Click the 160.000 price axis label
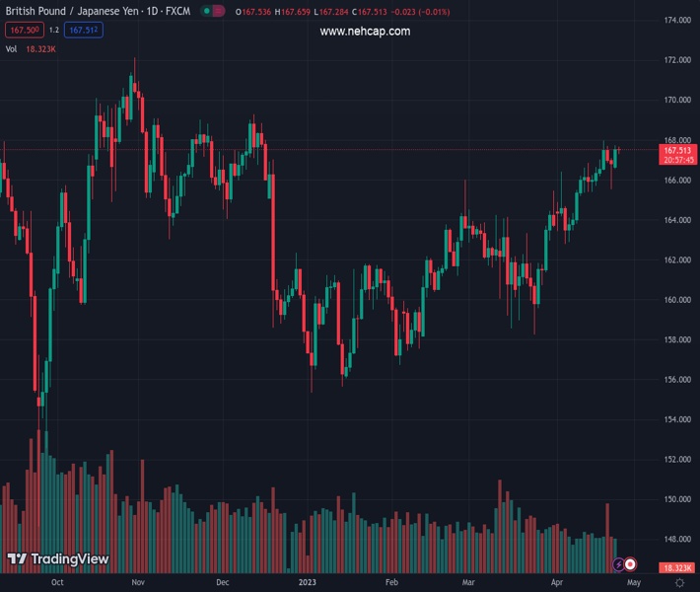The image size is (700, 592). [x=677, y=300]
